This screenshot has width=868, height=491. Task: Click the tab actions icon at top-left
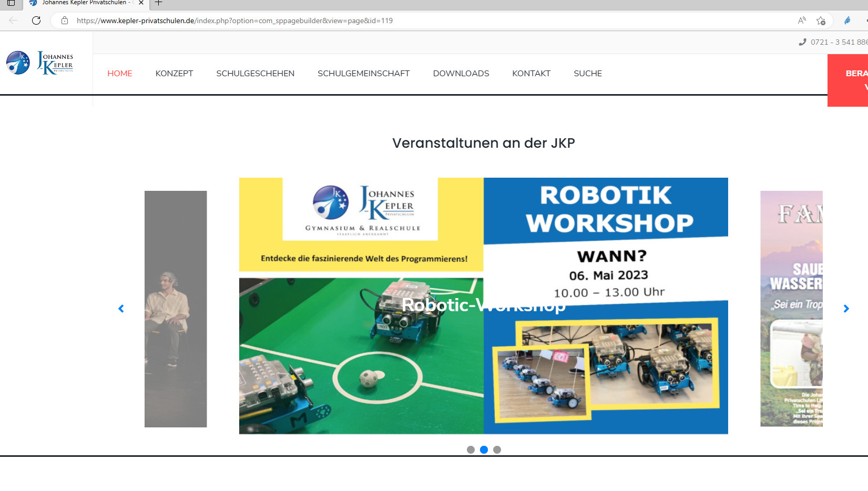point(11,3)
